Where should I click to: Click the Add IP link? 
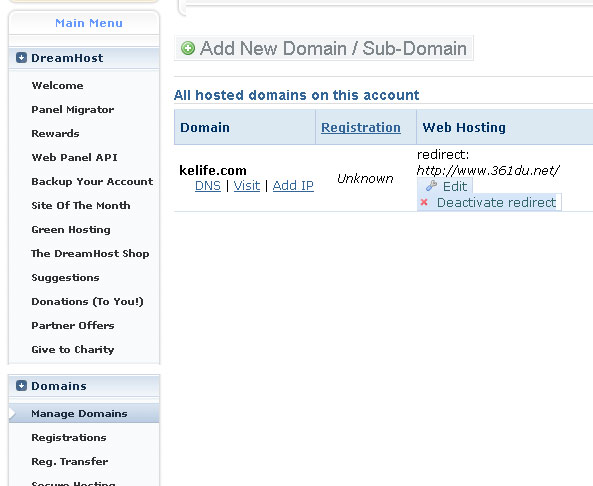click(x=293, y=186)
